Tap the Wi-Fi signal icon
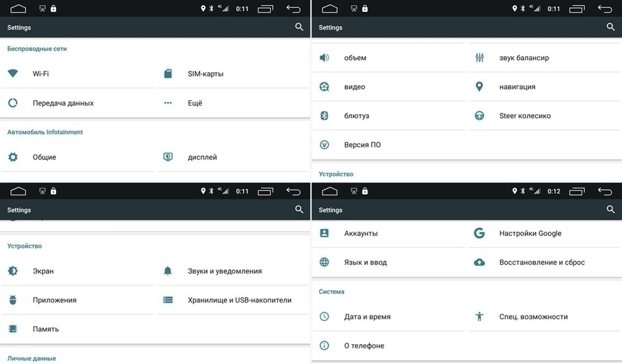Viewport: 622px width, 364px height. pos(13,74)
